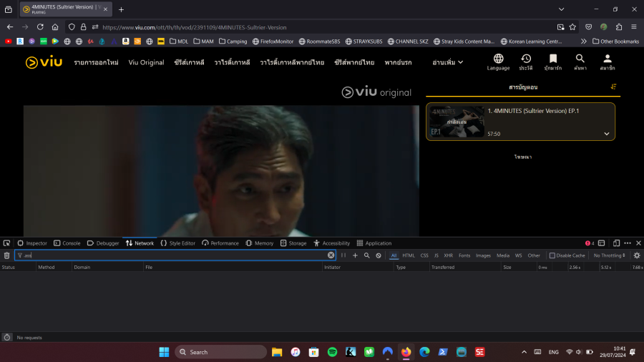Click the Firefox address bar URL
Image resolution: width=644 pixels, height=362 pixels.
(x=194, y=27)
